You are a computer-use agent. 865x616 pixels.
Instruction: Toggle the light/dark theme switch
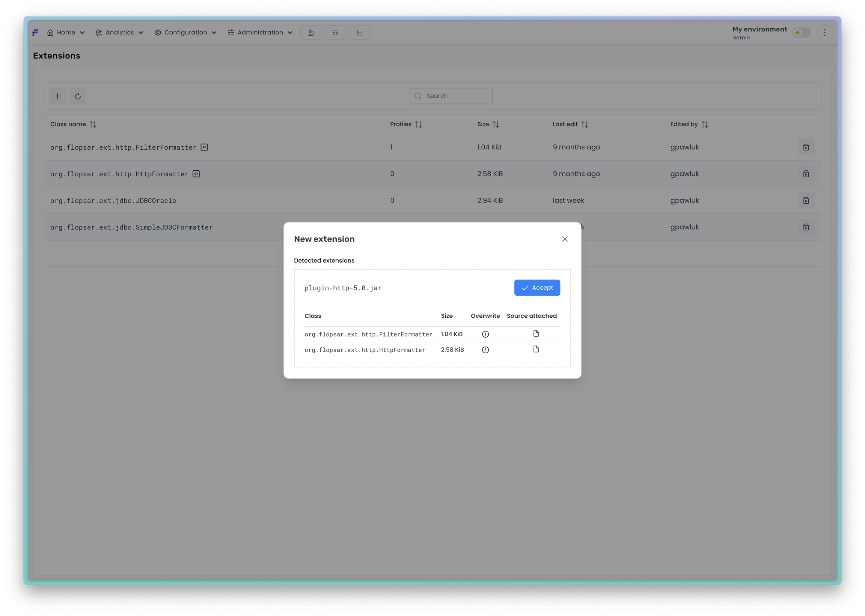[801, 33]
